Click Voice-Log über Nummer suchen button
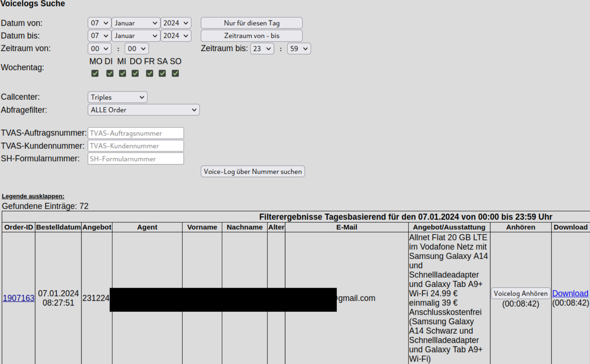The width and height of the screenshot is (590, 364). coord(253,172)
